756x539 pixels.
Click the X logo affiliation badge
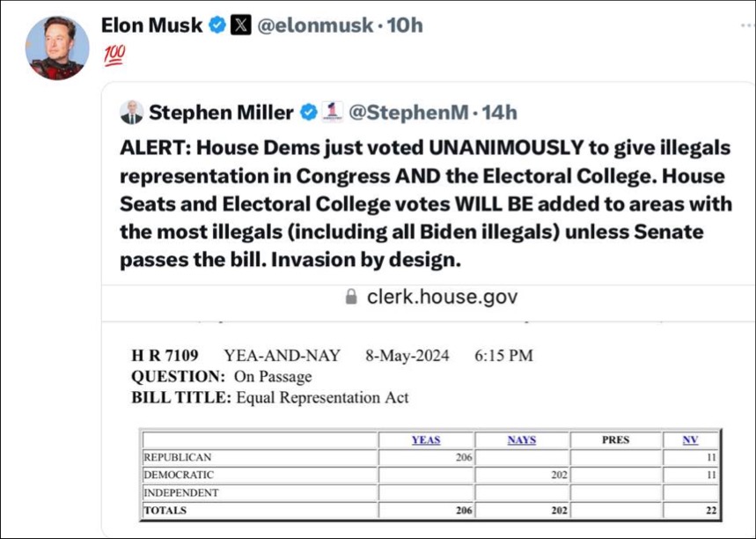click(x=240, y=25)
